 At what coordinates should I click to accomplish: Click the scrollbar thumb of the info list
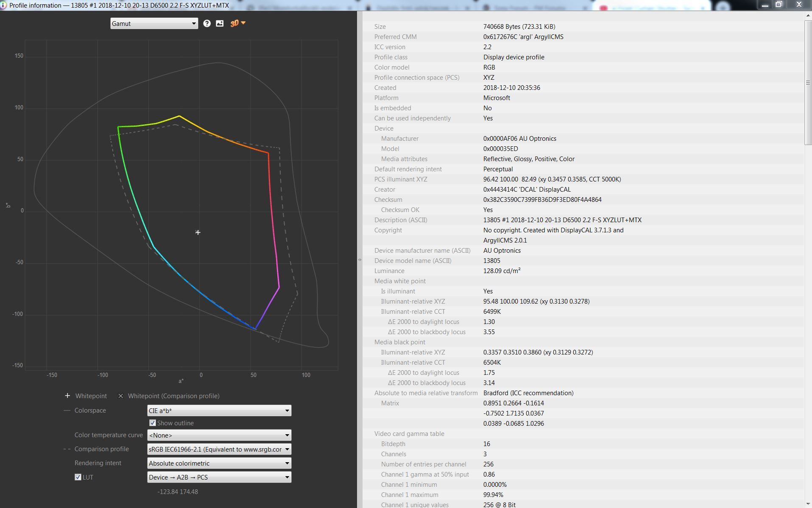click(x=808, y=82)
